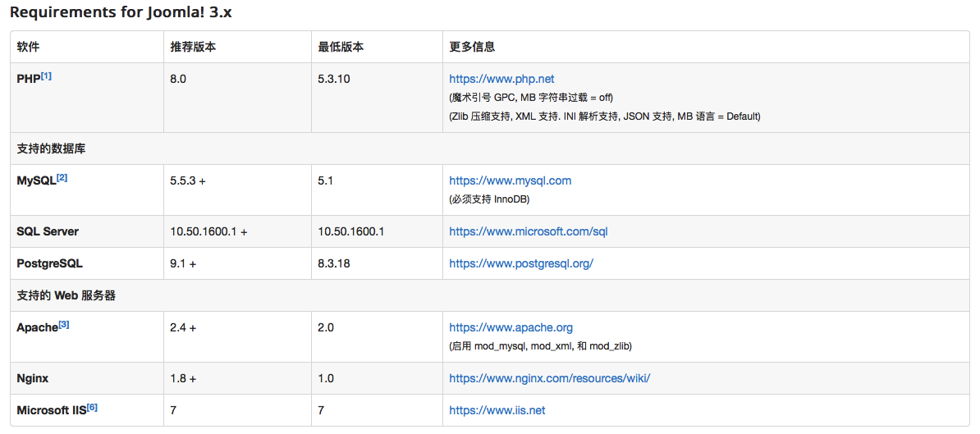Screen dimensions: 980x434
Task: Click footnote [3] next to Apache
Action: coord(64,325)
